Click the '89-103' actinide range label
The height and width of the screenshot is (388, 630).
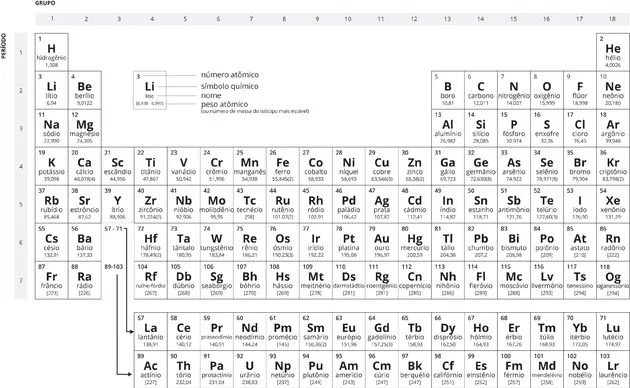click(113, 267)
